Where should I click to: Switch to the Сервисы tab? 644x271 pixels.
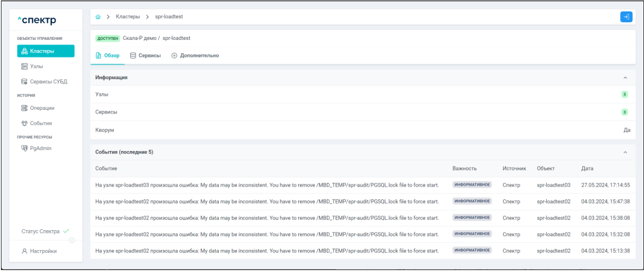(145, 55)
